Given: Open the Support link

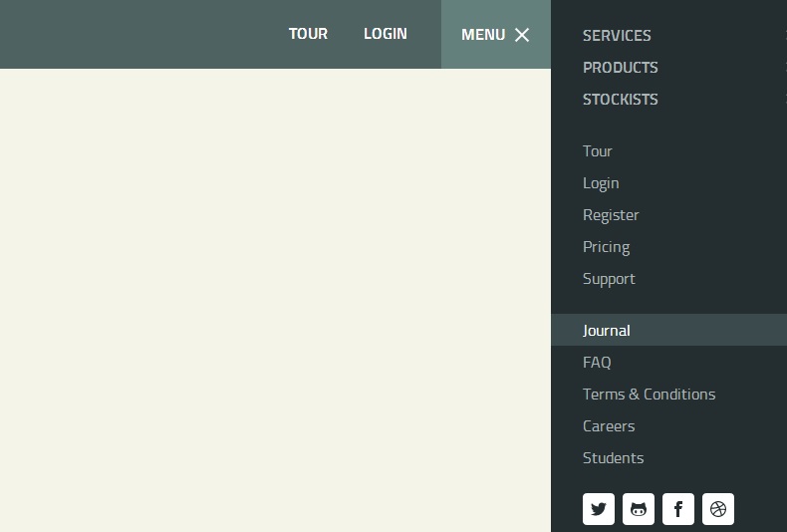Looking at the screenshot, I should point(609,279).
